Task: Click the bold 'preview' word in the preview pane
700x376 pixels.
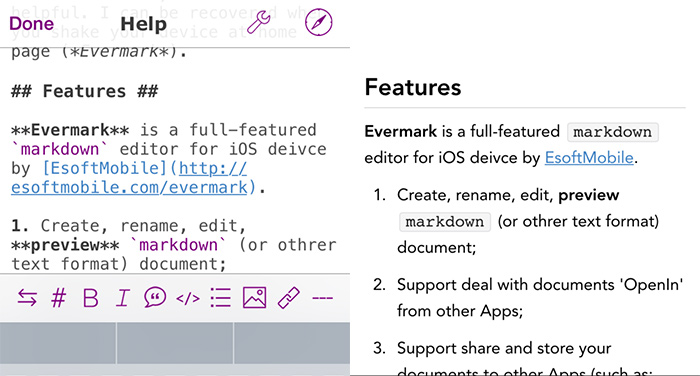Action: tap(588, 195)
